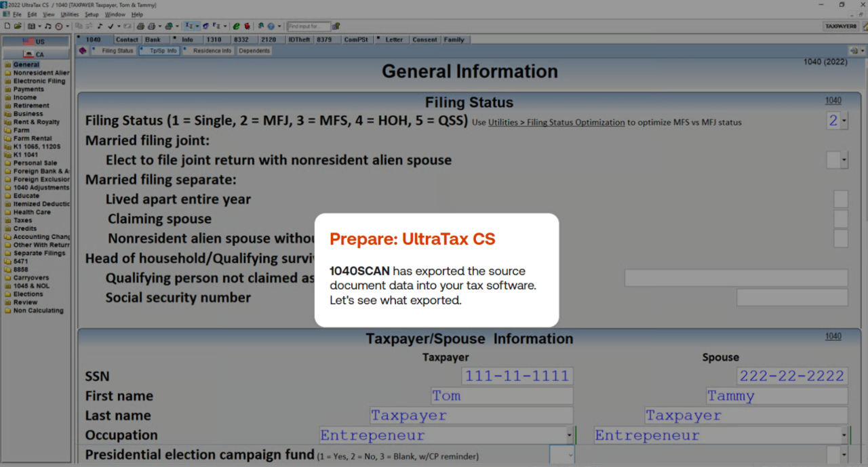This screenshot has height=467, width=868.
Task: Click the New Client document icon
Action: [x=7, y=26]
